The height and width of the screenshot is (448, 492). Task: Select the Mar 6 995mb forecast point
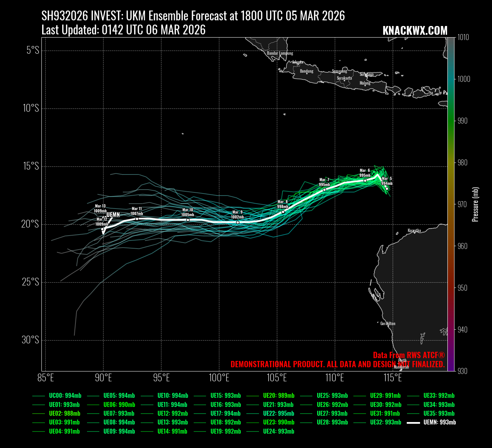[365, 180]
